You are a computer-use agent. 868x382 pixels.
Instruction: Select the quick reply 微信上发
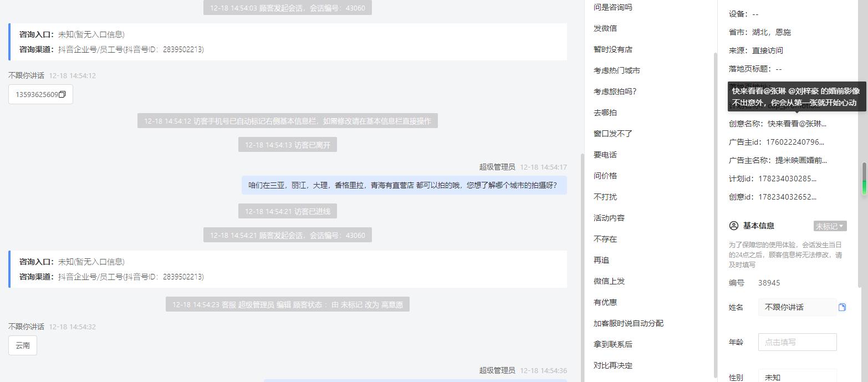609,281
